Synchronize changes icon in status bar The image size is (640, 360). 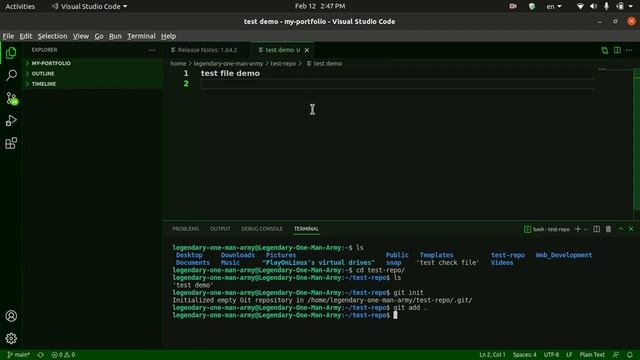(x=40, y=355)
